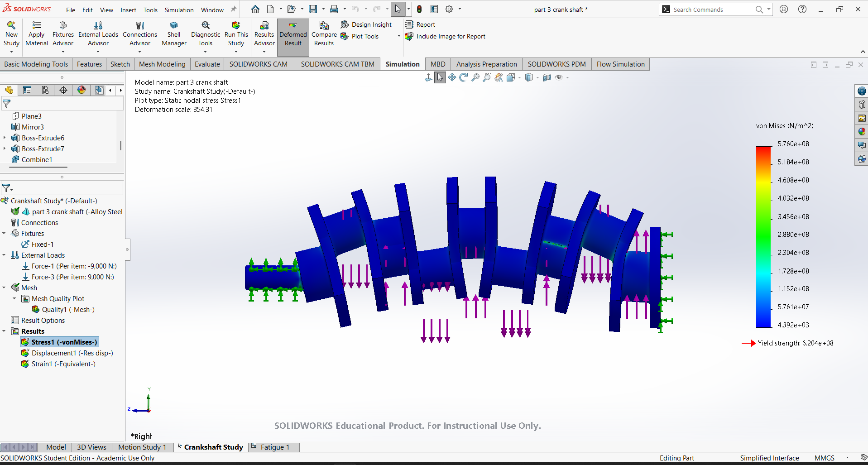The height and width of the screenshot is (465, 868).
Task: Open the Fatigue 1 study tab
Action: point(274,447)
